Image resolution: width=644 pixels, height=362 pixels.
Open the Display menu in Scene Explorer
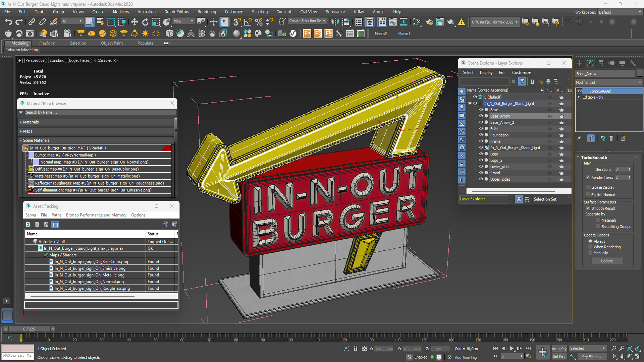tap(486, 73)
